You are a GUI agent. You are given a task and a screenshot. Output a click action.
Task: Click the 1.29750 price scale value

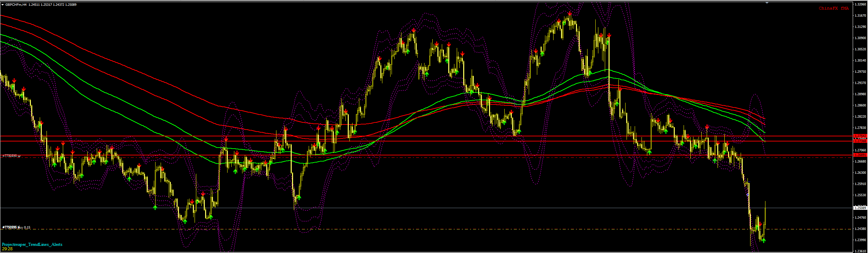tap(861, 72)
